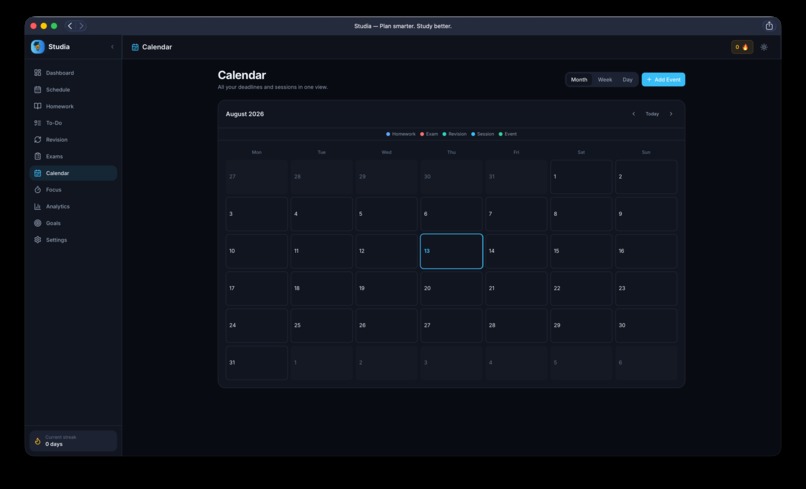Switch to Month view
The height and width of the screenshot is (489, 806).
click(x=579, y=80)
